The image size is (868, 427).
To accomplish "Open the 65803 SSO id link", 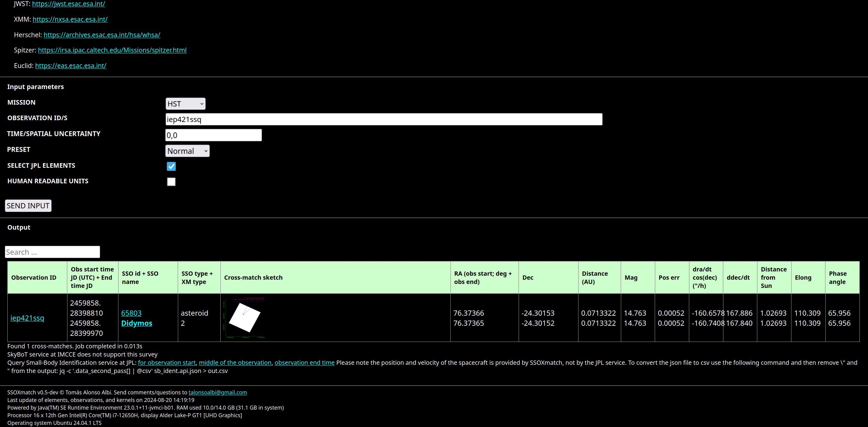I will point(131,313).
